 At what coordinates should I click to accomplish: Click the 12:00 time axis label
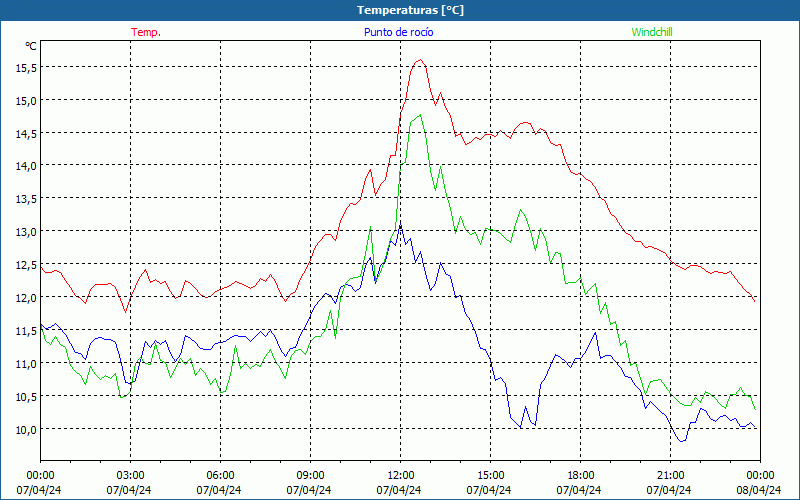[400, 475]
